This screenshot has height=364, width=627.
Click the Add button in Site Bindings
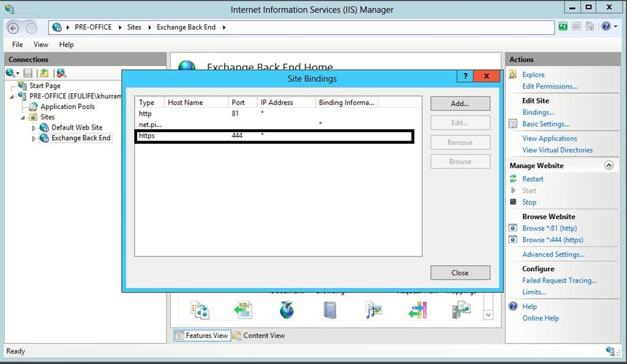[x=460, y=103]
